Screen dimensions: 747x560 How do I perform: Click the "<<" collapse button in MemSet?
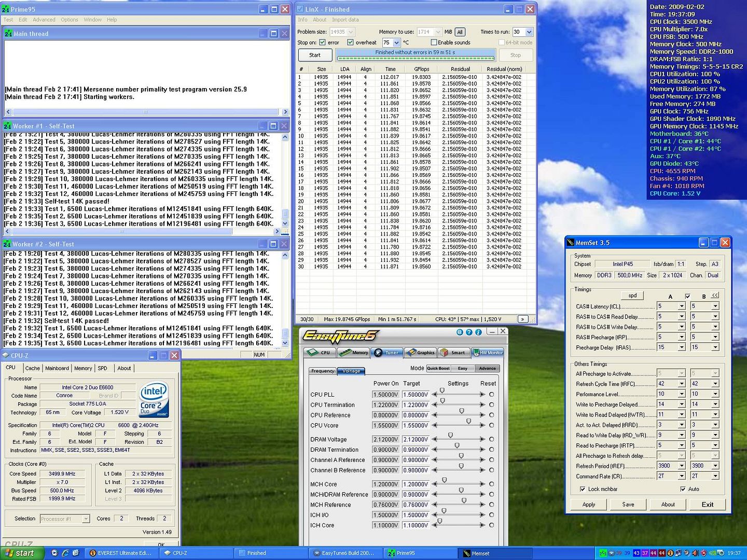point(715,295)
